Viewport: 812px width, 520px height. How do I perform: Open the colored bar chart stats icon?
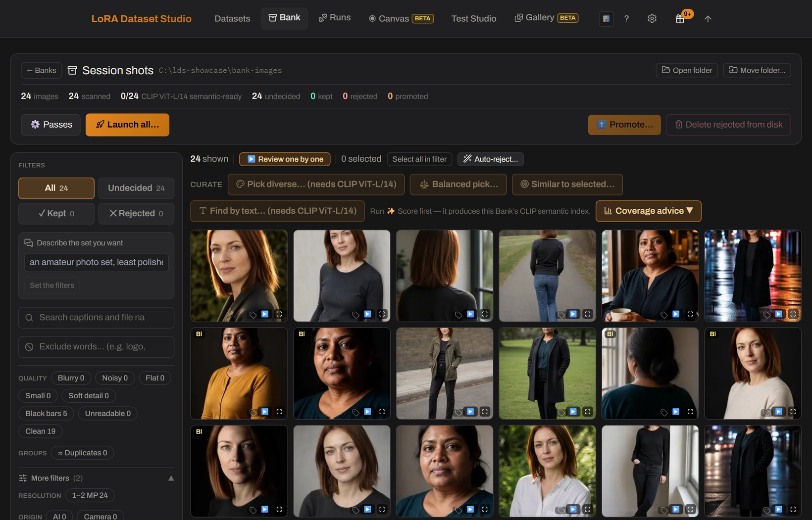point(606,19)
